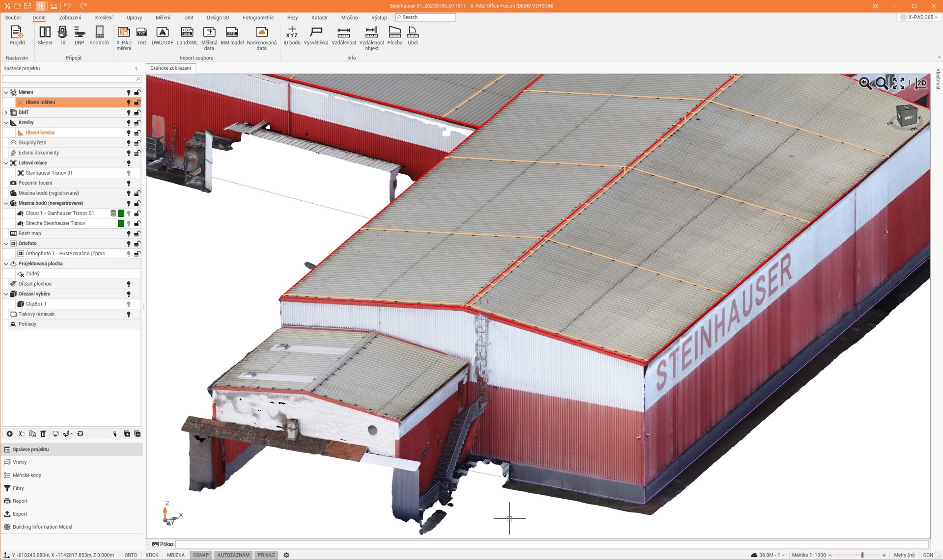This screenshot has width=943, height=560.
Task: Select the Grafické zobrazení tab
Action: coord(170,68)
